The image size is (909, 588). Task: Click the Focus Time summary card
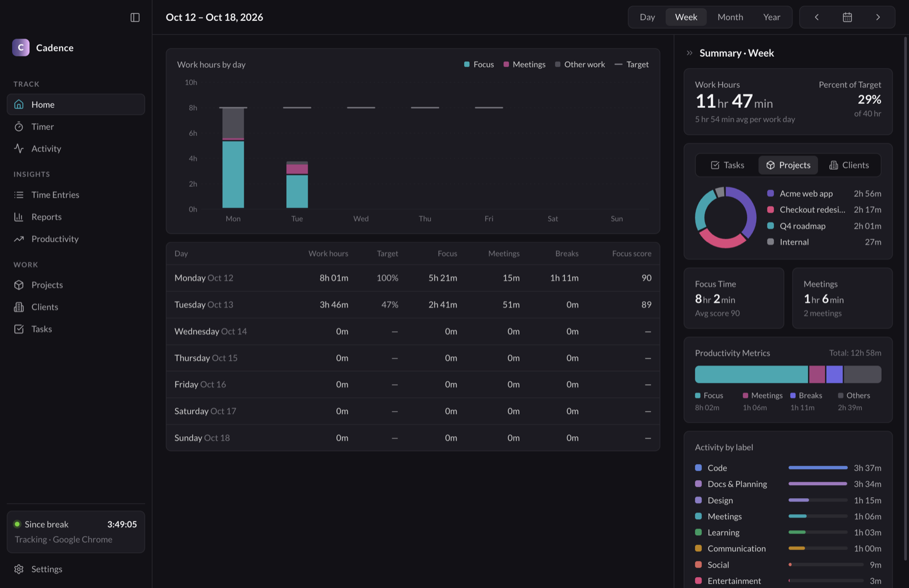coord(733,298)
